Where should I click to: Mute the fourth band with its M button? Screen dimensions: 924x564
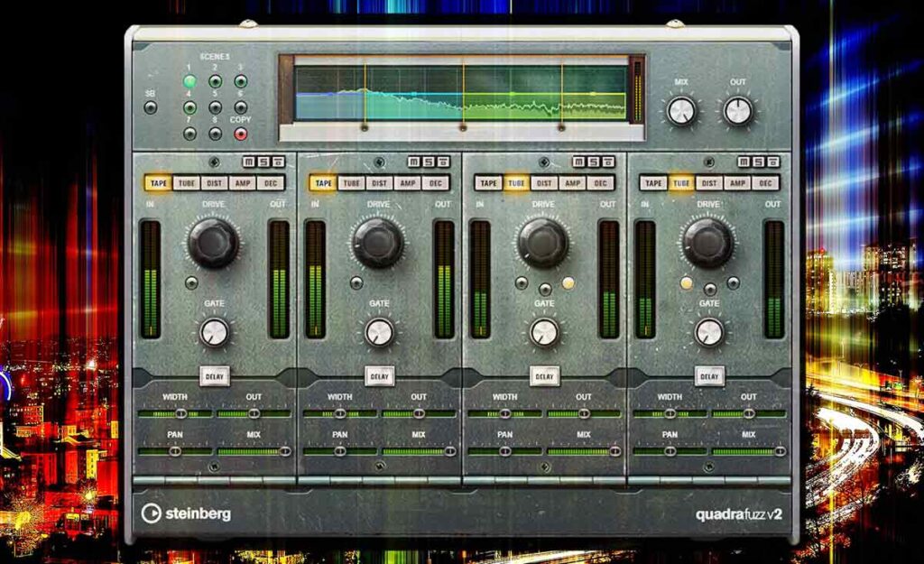coord(744,162)
